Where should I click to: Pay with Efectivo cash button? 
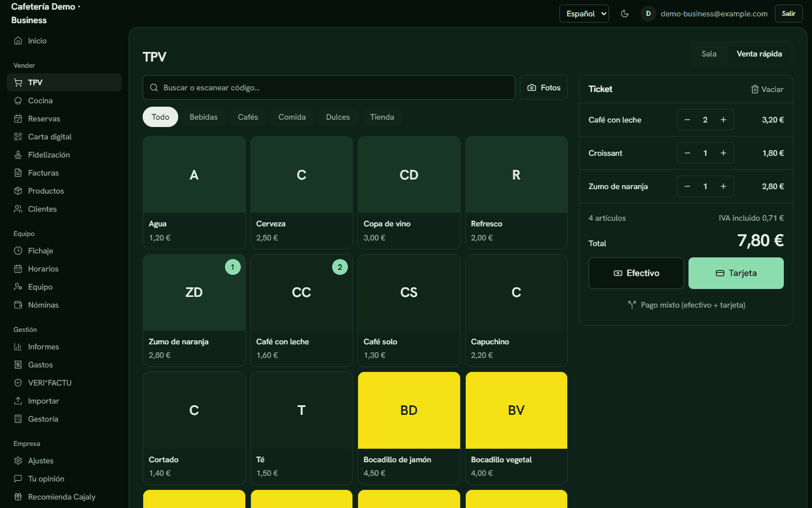click(636, 273)
